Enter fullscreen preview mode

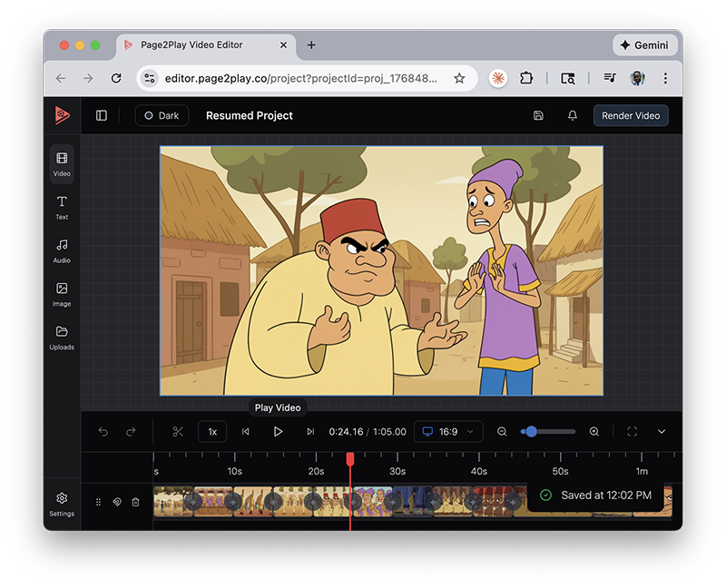pos(632,432)
